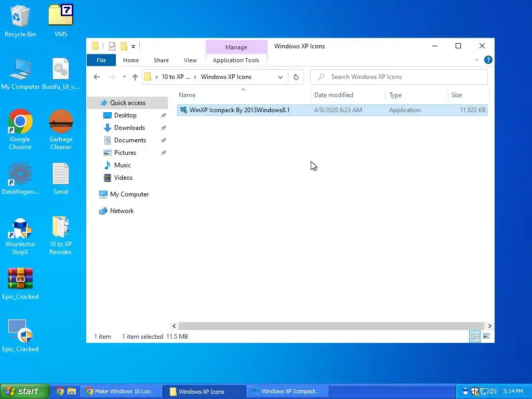Image resolution: width=532 pixels, height=399 pixels.
Task: Sort by the Name column header
Action: click(243, 95)
